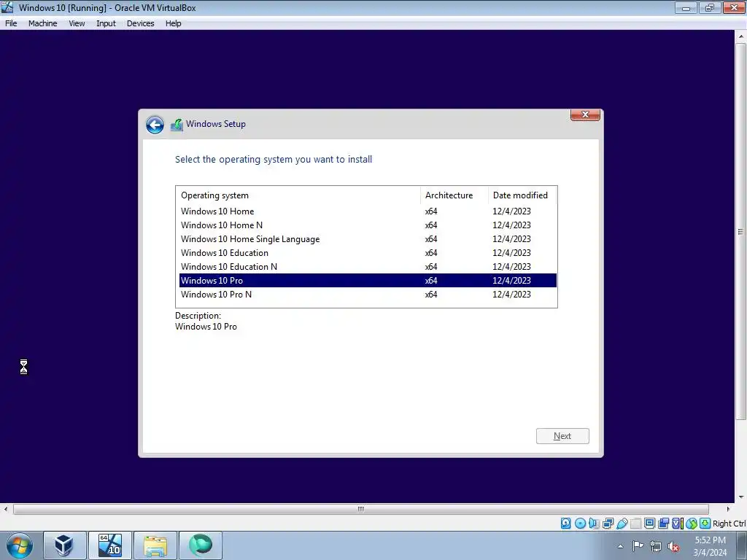747x560 pixels.
Task: Click the VirtualBox window title icon
Action: tap(7, 7)
